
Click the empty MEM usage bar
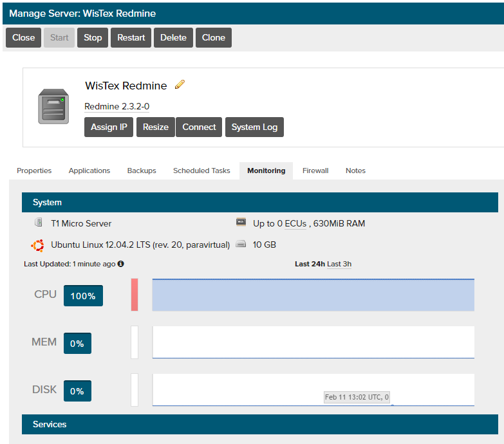click(135, 342)
